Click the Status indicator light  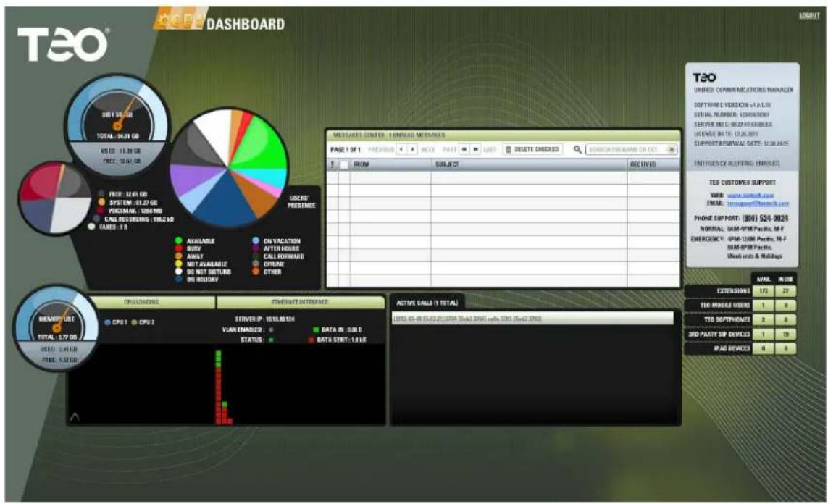[x=271, y=340]
